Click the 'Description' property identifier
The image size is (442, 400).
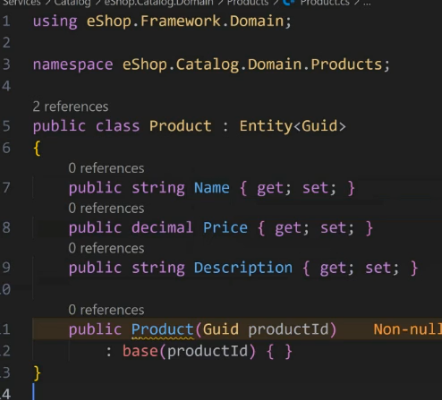click(243, 268)
